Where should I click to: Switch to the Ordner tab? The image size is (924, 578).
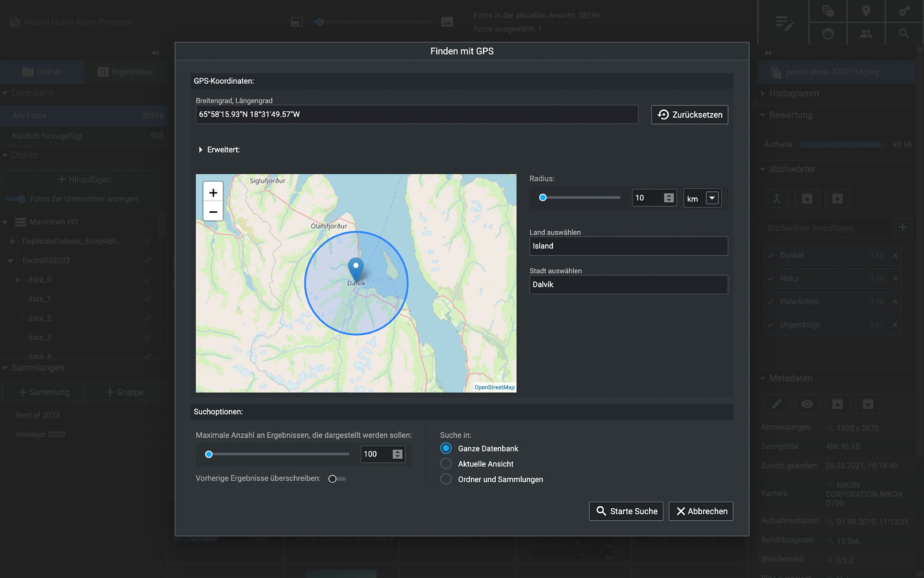[x=42, y=72]
